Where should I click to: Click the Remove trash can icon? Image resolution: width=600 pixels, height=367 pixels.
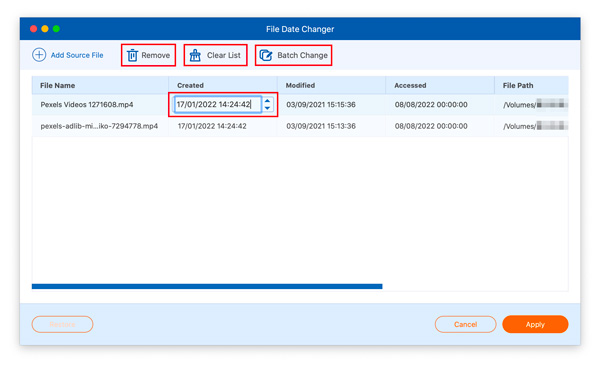point(132,55)
